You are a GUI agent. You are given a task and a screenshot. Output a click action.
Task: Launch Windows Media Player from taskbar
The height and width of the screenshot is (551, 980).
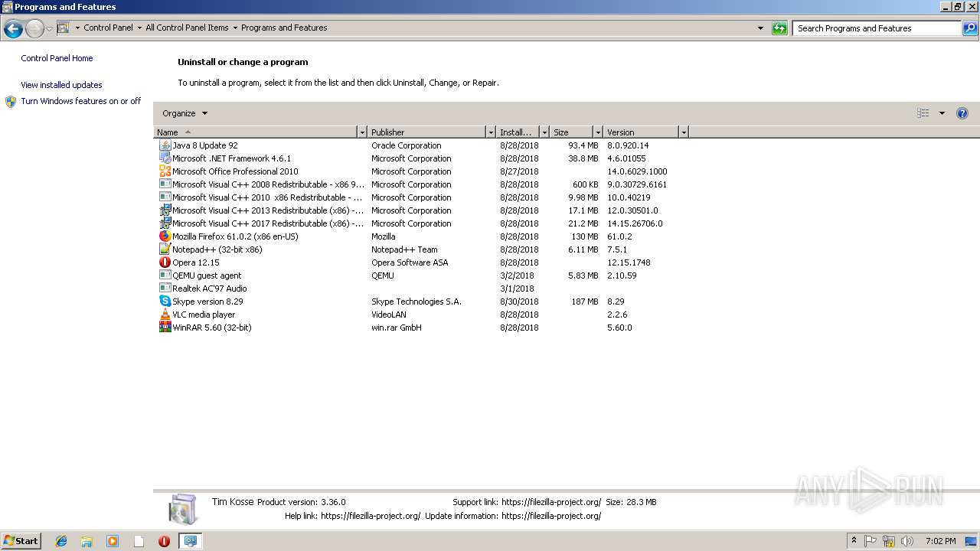113,541
